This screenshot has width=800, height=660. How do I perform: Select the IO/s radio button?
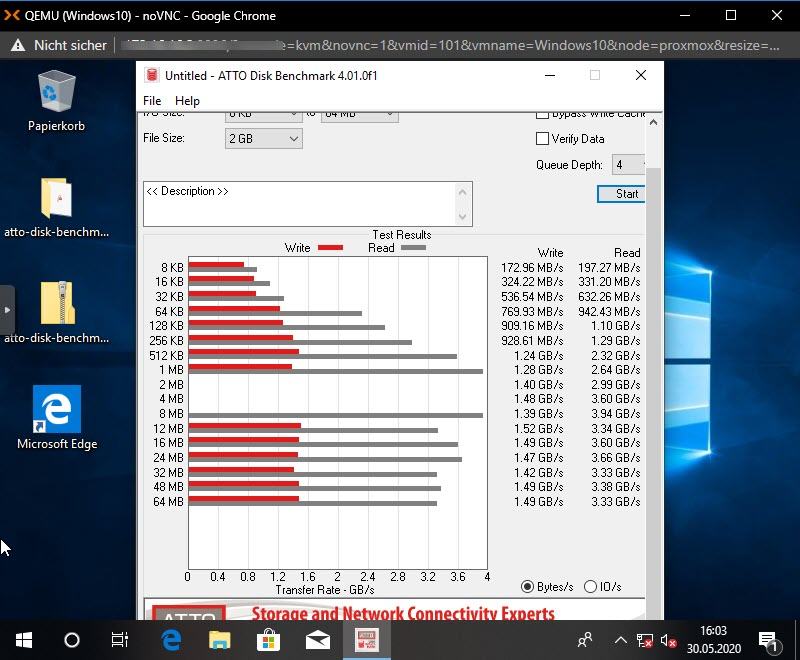tap(590, 587)
